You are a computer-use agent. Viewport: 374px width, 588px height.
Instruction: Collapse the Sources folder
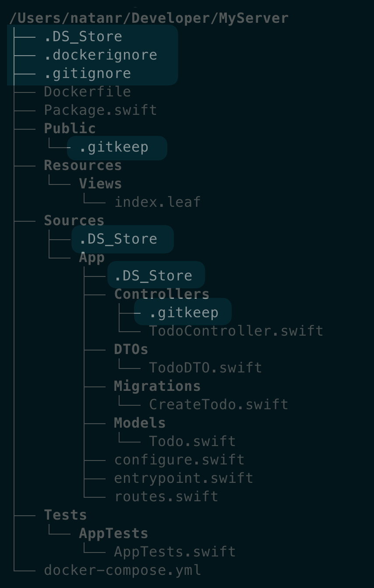[74, 221]
